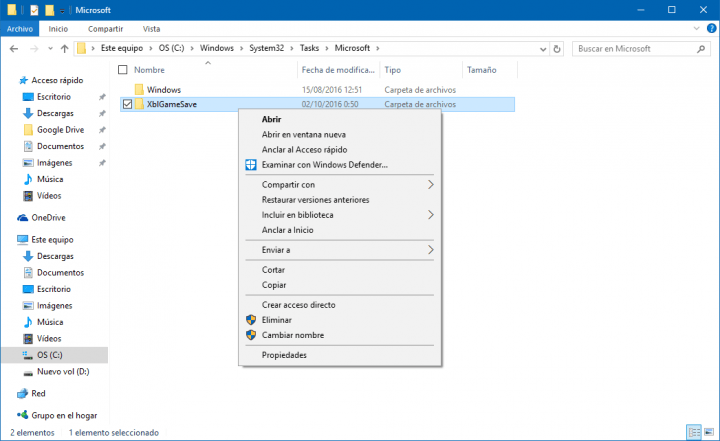Click Este equipo in the address breadcrumb
720x441 pixels.
click(122, 48)
